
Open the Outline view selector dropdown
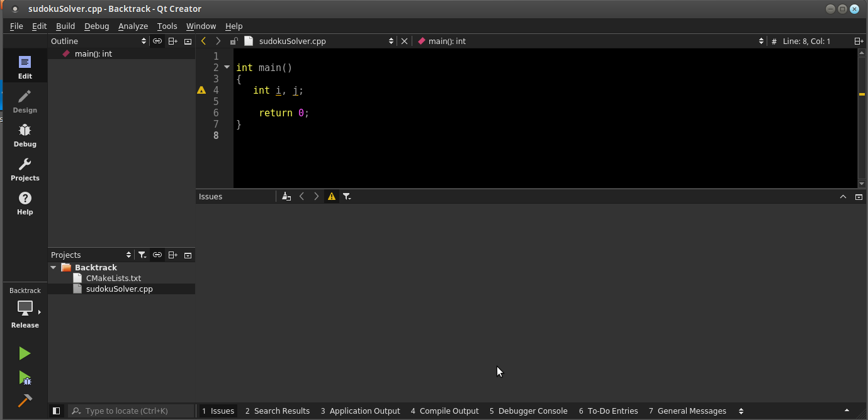coord(98,41)
